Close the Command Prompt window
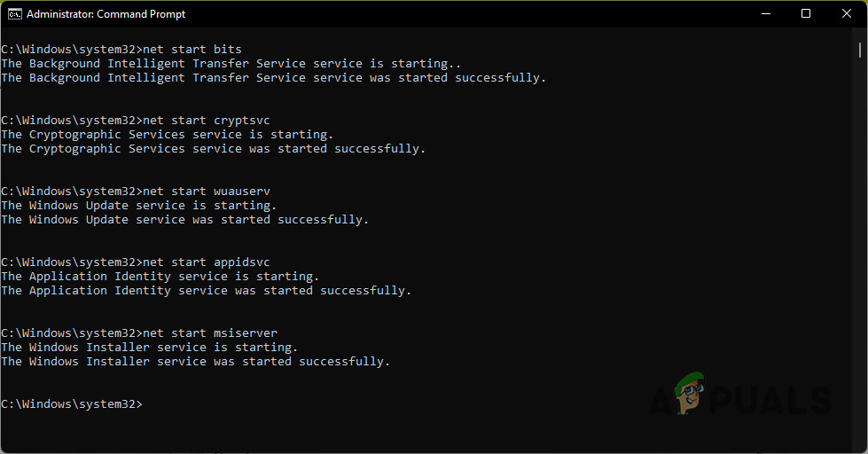868x454 pixels. (x=846, y=13)
